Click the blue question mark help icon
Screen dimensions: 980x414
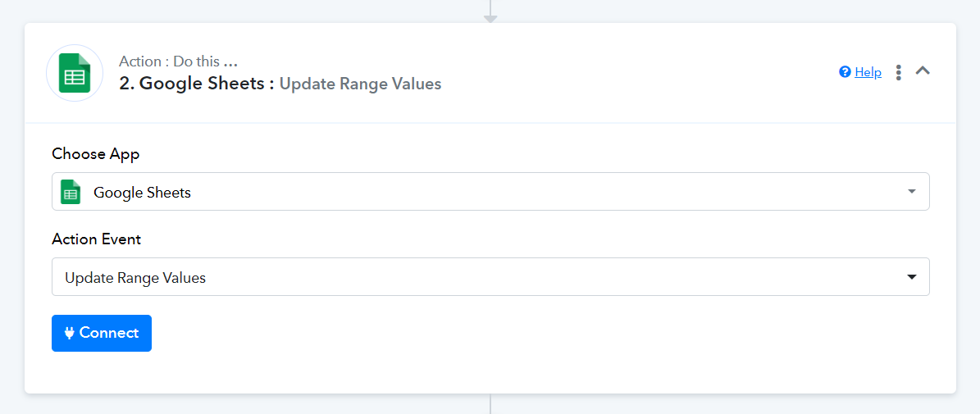tap(845, 72)
